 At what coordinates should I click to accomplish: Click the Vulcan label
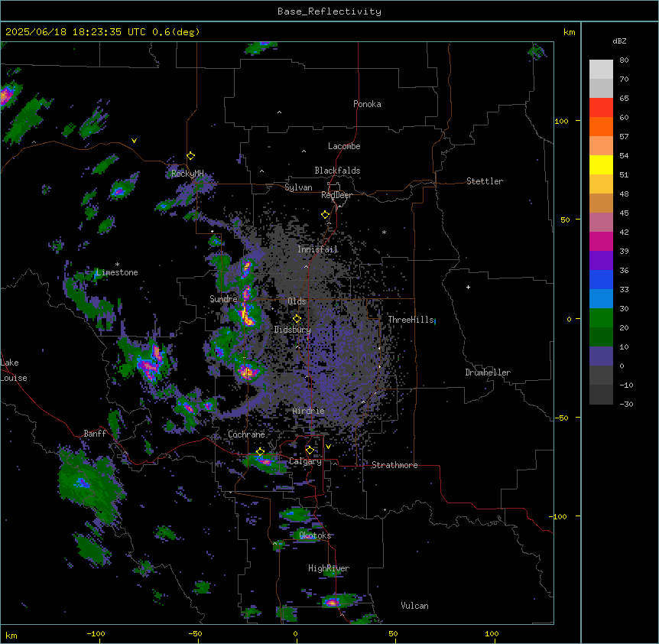pyautogui.click(x=414, y=606)
